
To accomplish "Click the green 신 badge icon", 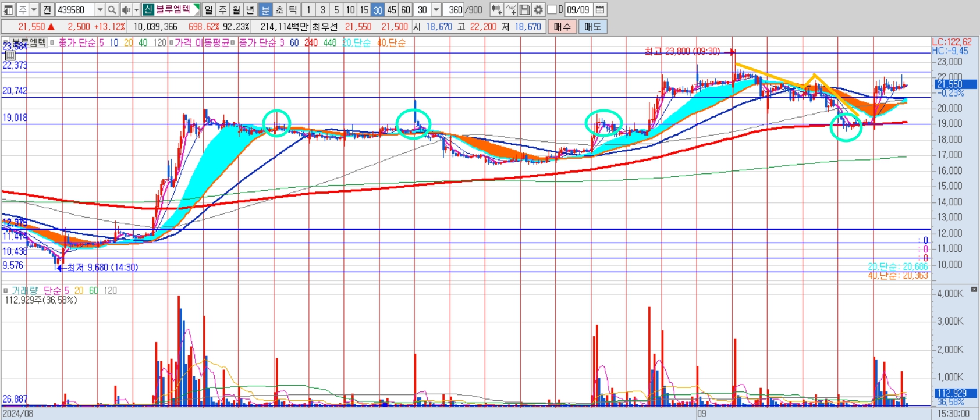I will pyautogui.click(x=148, y=10).
